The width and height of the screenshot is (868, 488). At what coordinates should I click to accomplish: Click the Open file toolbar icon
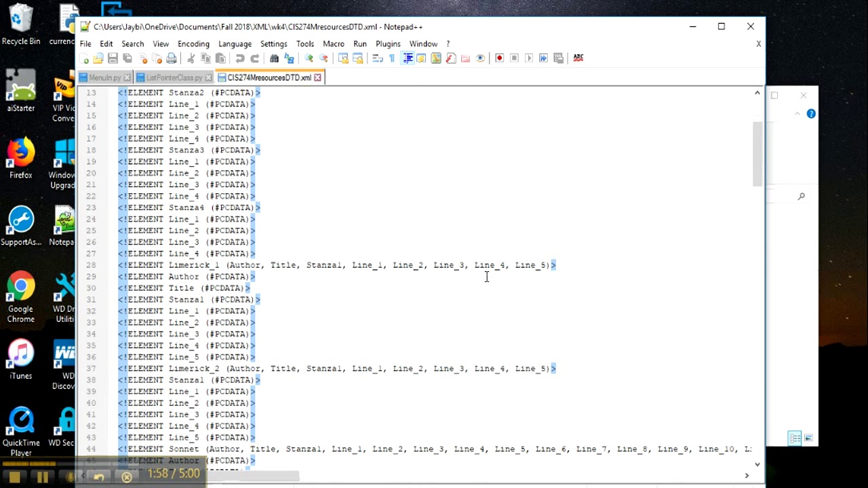(x=98, y=58)
